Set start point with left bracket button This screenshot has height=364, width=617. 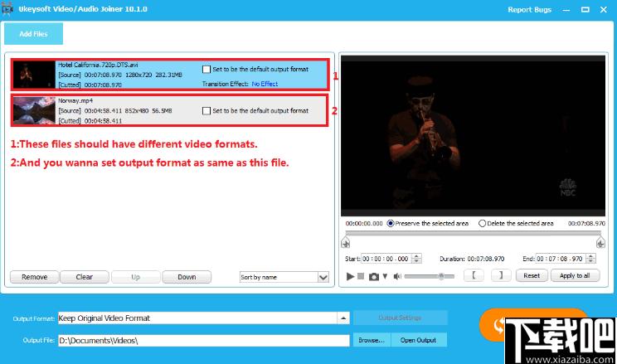click(x=474, y=275)
